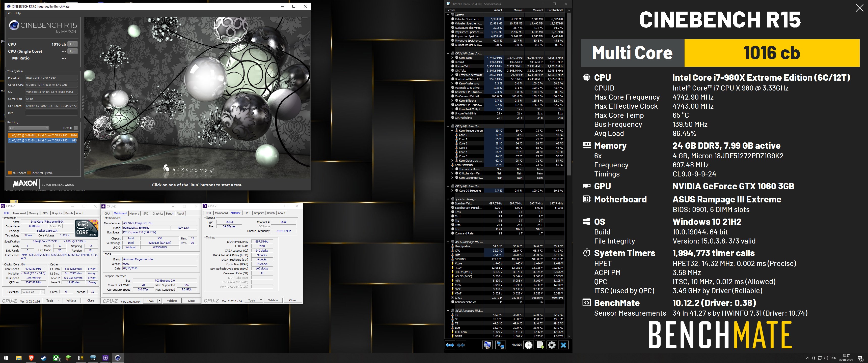Open Cinebench Help menu

(17, 13)
